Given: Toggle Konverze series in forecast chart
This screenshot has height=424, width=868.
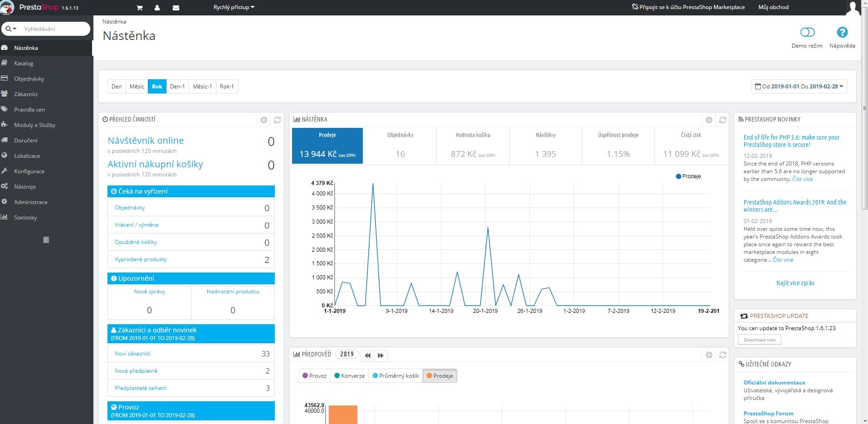Looking at the screenshot, I should [349, 375].
